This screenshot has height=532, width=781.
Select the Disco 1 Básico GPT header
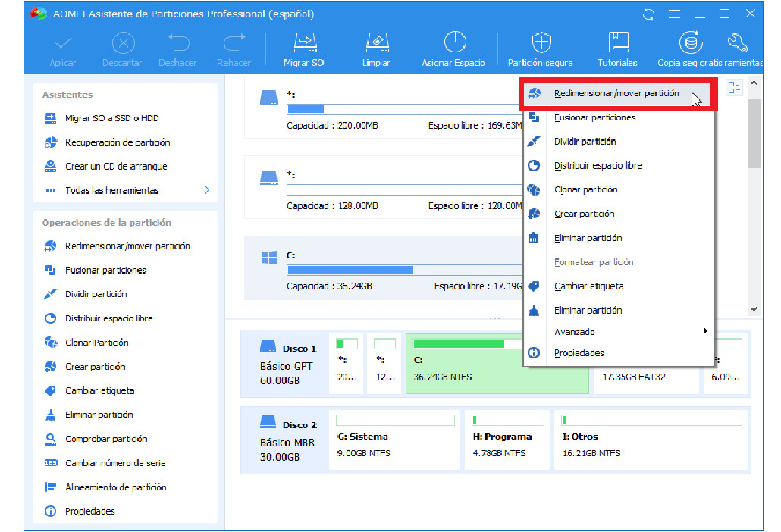[x=285, y=364]
